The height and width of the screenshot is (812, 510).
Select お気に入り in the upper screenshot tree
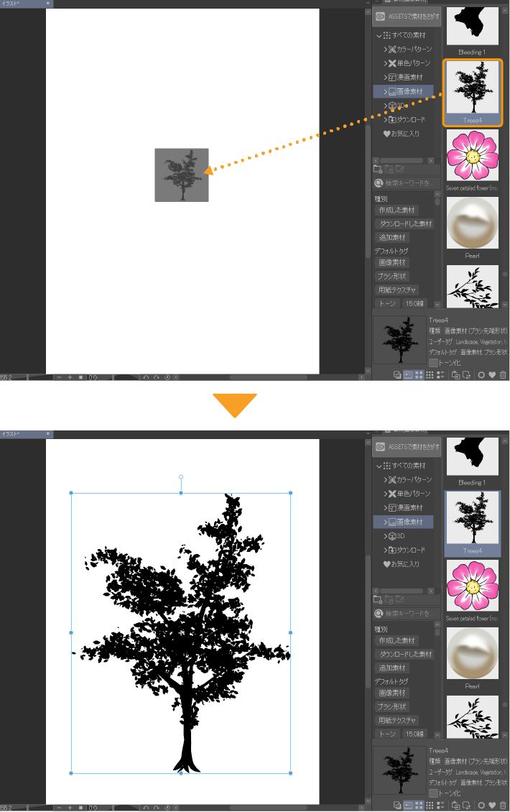pyautogui.click(x=402, y=134)
